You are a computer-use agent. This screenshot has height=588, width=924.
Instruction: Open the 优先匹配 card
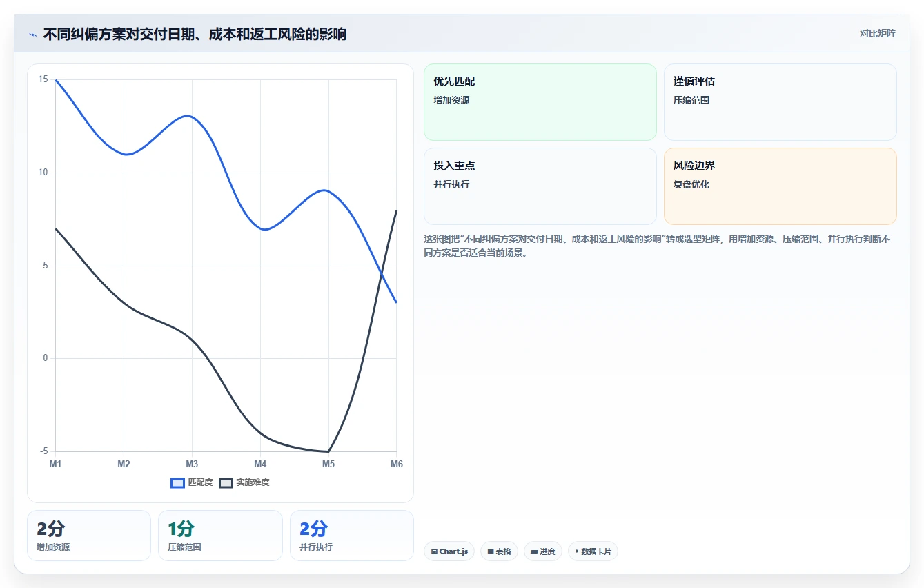(540, 102)
